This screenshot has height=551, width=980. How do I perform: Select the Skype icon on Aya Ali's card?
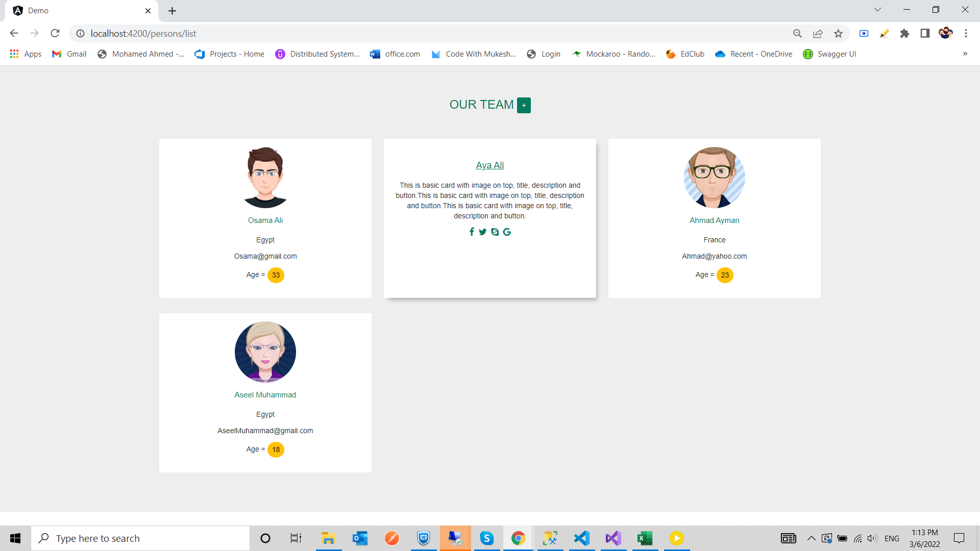click(495, 232)
